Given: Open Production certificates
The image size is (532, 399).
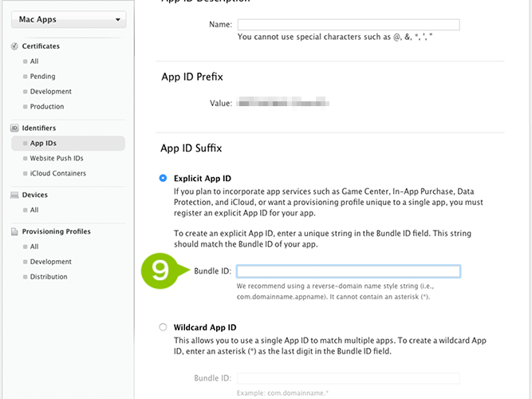Looking at the screenshot, I should tap(47, 107).
